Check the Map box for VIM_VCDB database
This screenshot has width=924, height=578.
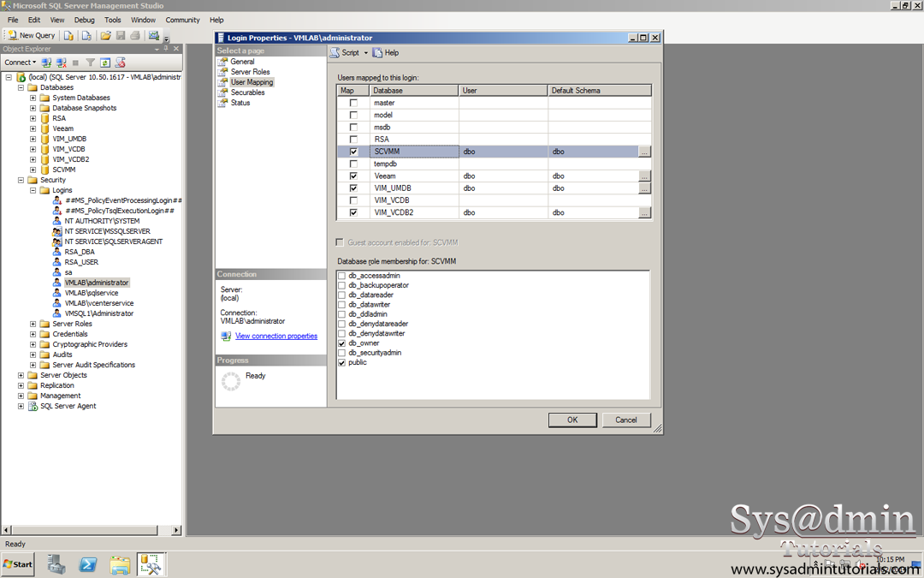click(353, 200)
